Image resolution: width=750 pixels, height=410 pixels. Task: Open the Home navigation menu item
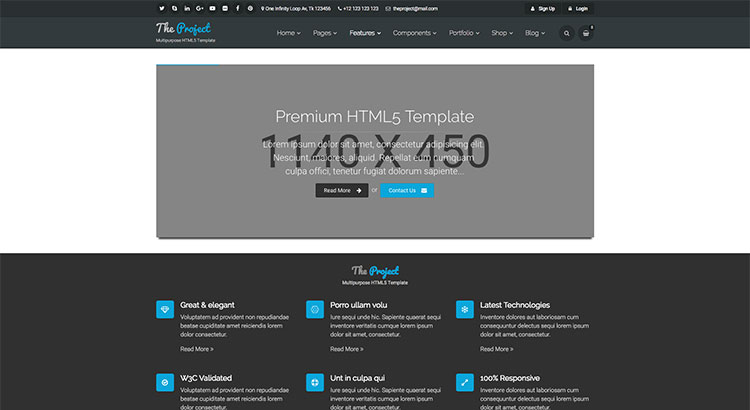coord(288,33)
